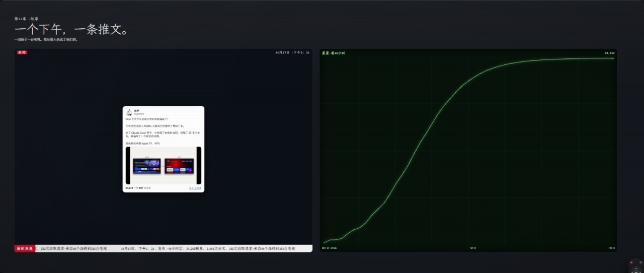Image resolution: width=644 pixels, height=273 pixels.
Task: Click the +20 H axis label on the chart
Action: coord(472,248)
